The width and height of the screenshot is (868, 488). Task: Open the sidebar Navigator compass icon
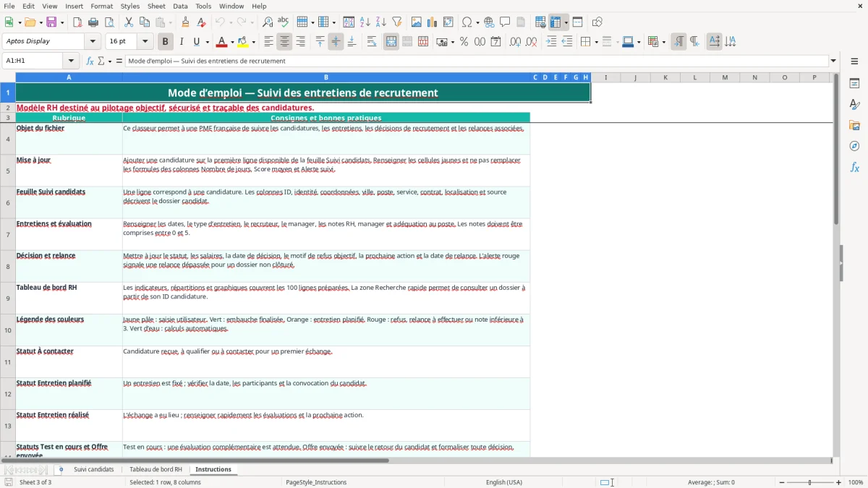click(854, 146)
